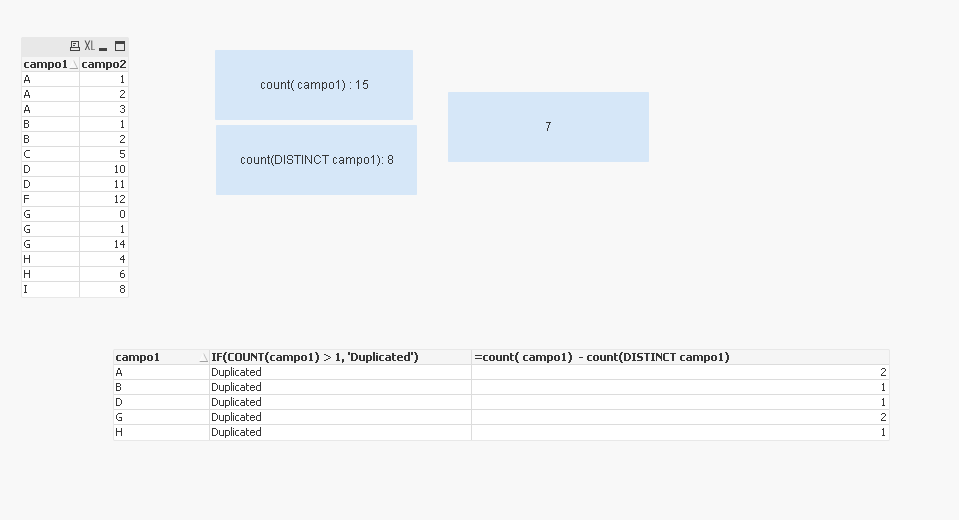
Task: Click 'Duplicated' cell in row B
Action: pyautogui.click(x=237, y=387)
